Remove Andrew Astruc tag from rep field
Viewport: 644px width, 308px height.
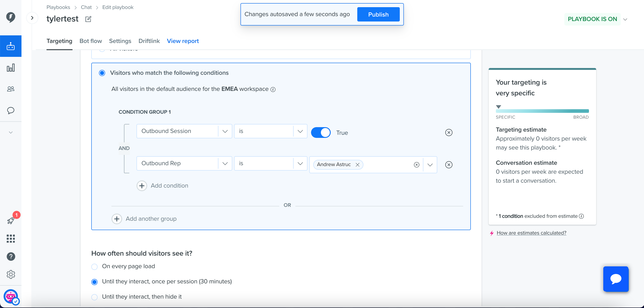click(358, 165)
